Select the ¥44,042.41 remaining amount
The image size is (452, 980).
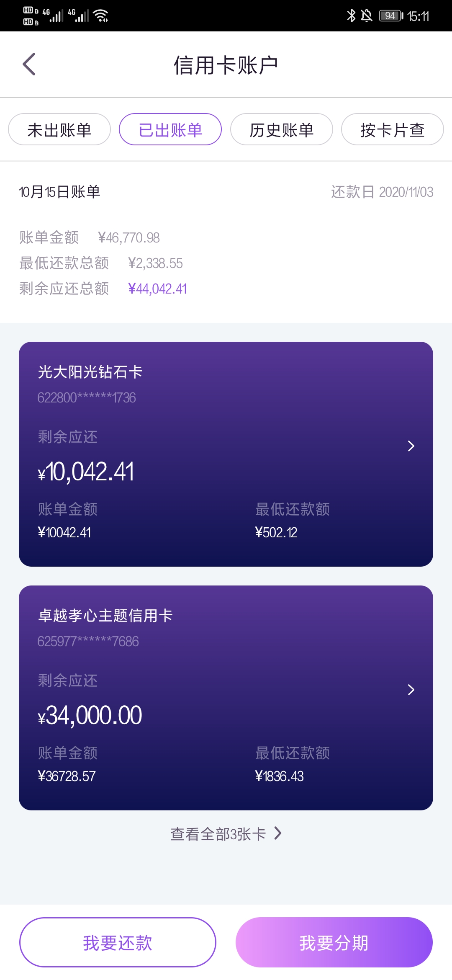point(157,289)
